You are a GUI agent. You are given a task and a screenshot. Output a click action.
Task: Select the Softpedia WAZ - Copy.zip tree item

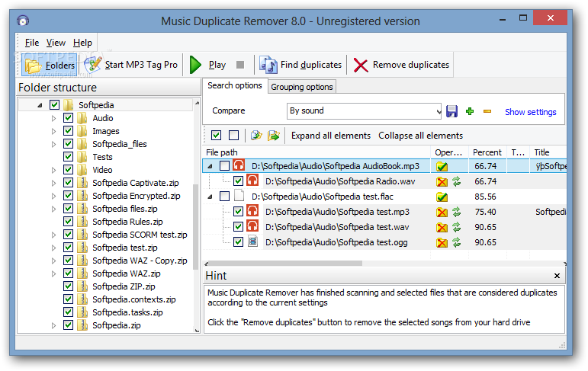pos(140,261)
